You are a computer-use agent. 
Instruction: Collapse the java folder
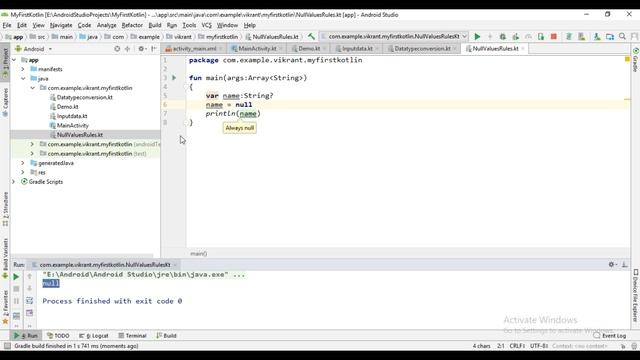coord(23,79)
